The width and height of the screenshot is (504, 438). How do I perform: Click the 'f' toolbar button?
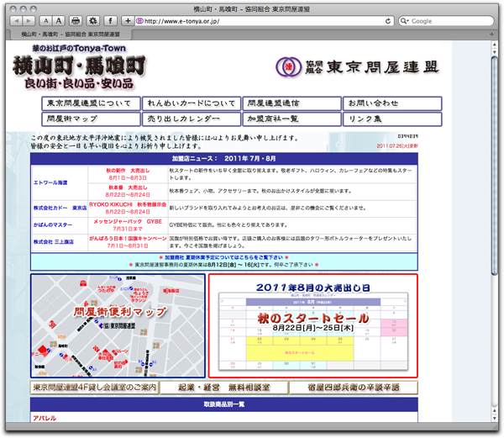(110, 21)
